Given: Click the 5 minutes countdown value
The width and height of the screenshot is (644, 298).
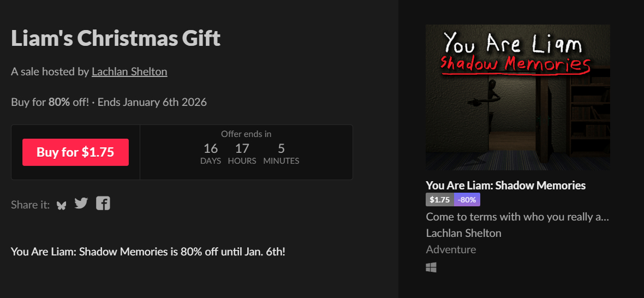Looking at the screenshot, I should coord(281,148).
